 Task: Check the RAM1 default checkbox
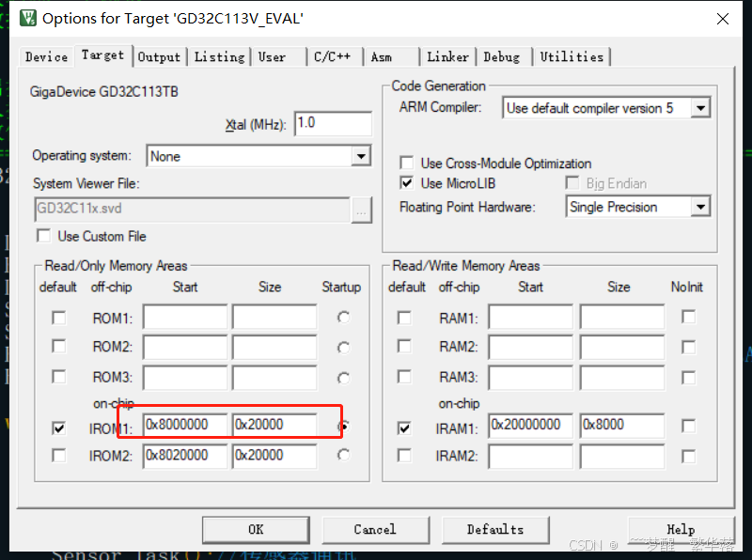click(404, 318)
